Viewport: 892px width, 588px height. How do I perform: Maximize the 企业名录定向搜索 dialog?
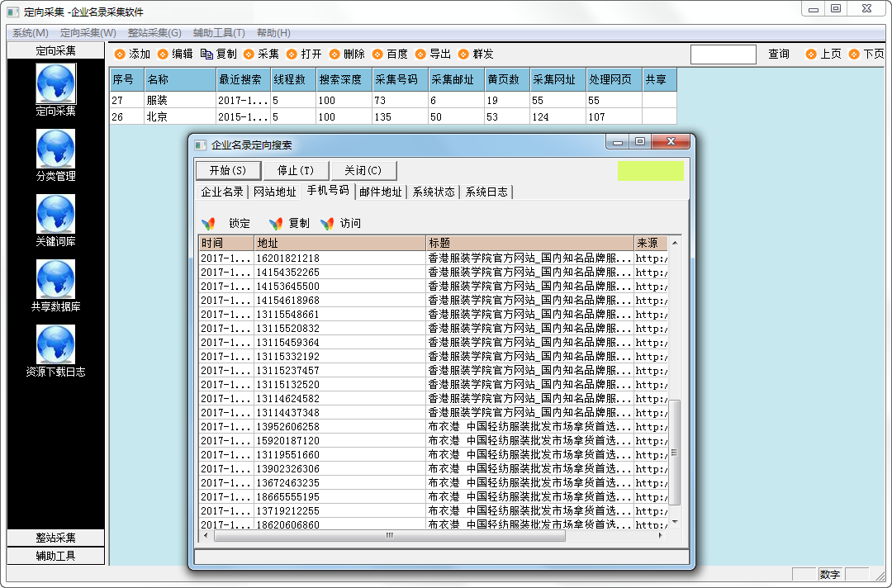click(x=641, y=141)
